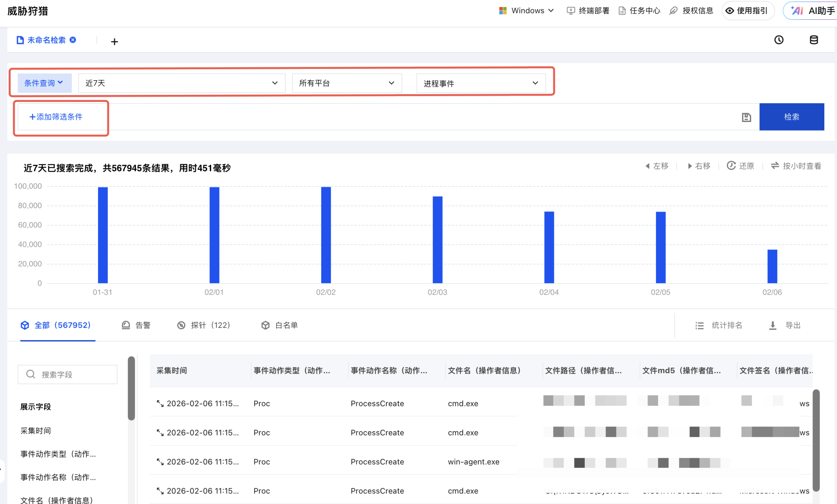
Task: Click 添加筛选条件 link
Action: (56, 117)
